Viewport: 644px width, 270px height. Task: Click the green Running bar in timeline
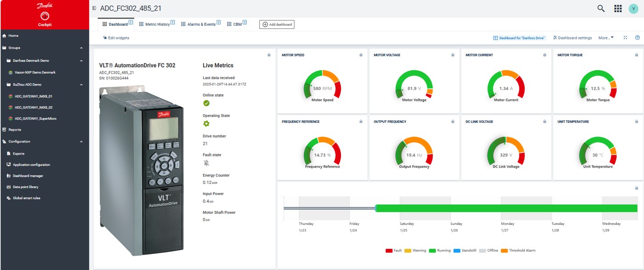[x=506, y=208]
